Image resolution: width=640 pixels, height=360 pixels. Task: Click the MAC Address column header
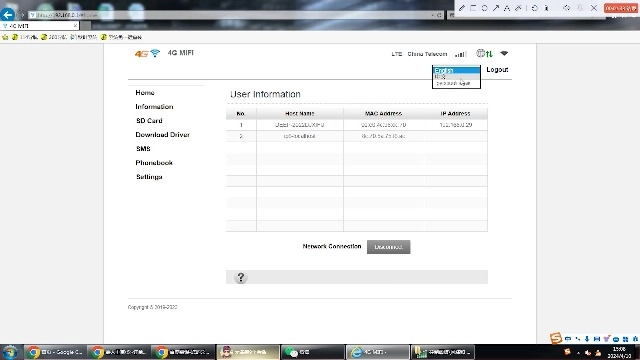point(383,113)
